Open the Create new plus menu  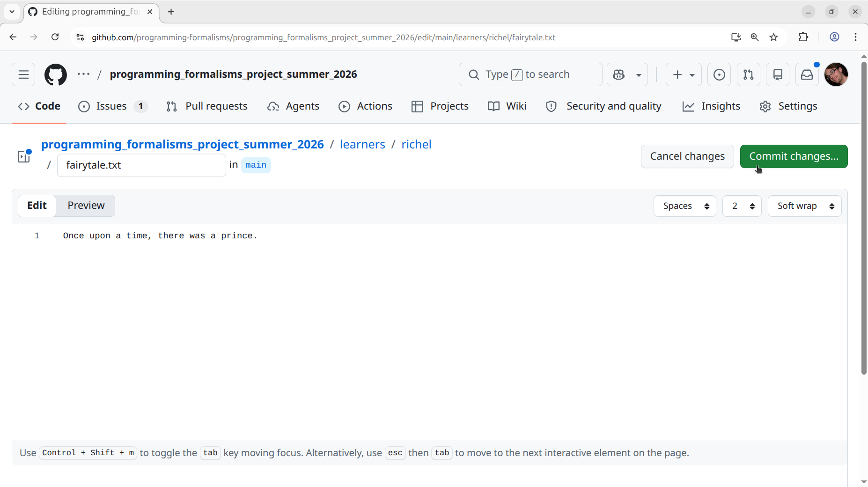click(x=684, y=74)
